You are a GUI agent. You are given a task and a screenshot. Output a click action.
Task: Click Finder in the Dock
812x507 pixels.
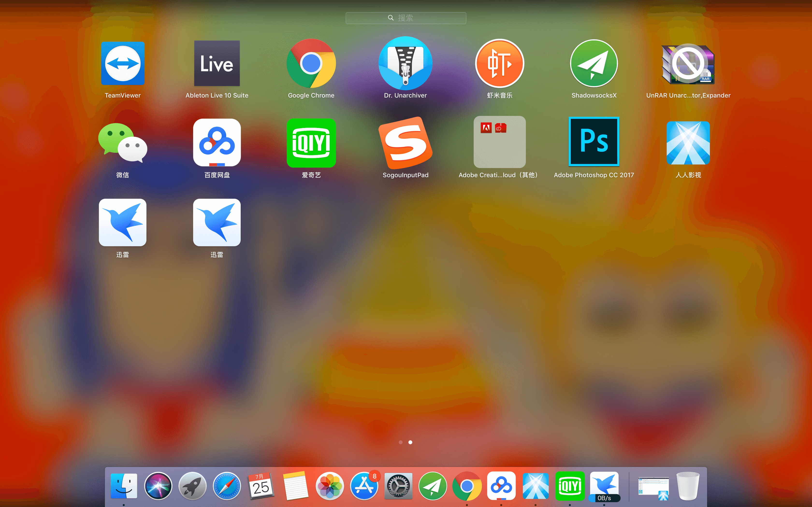(124, 486)
